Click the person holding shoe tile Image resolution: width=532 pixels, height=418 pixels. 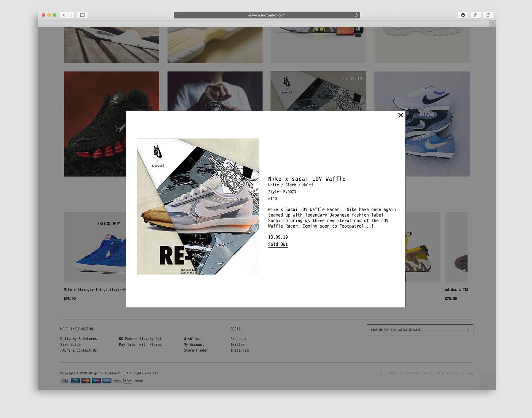point(215,91)
